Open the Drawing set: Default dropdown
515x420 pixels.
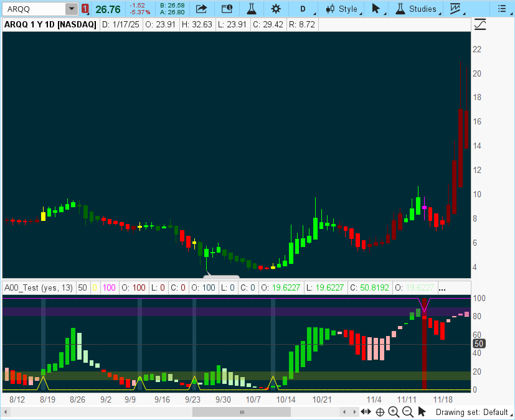click(473, 412)
